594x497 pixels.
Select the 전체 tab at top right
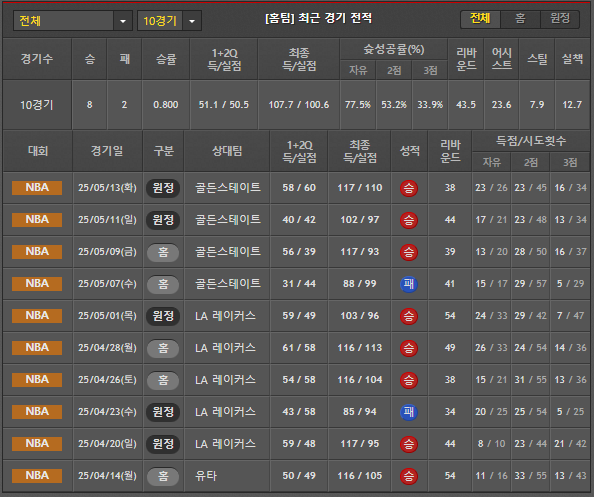pos(480,19)
